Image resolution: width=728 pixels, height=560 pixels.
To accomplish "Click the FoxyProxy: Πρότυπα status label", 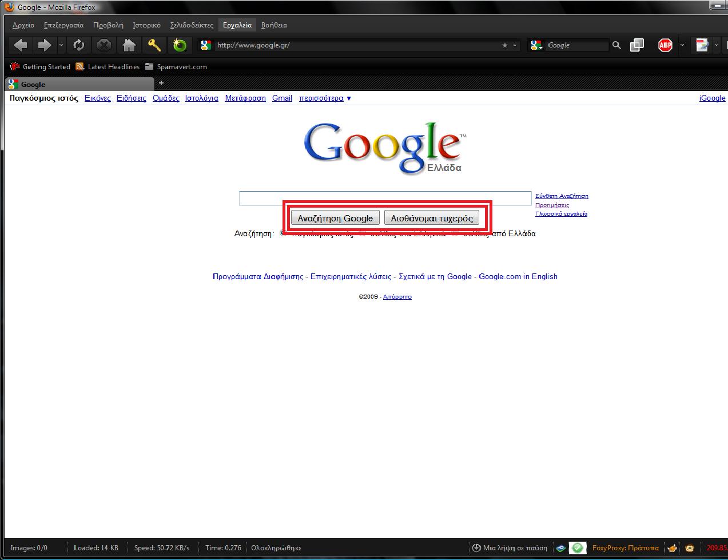I will 626,548.
